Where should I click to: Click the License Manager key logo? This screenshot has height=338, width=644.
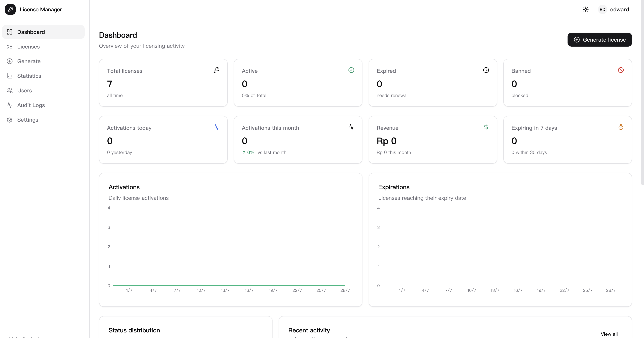(10, 9)
